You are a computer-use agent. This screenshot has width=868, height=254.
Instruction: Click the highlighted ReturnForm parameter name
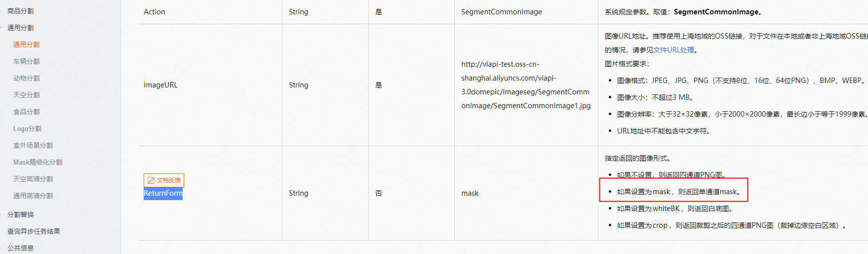(x=163, y=193)
